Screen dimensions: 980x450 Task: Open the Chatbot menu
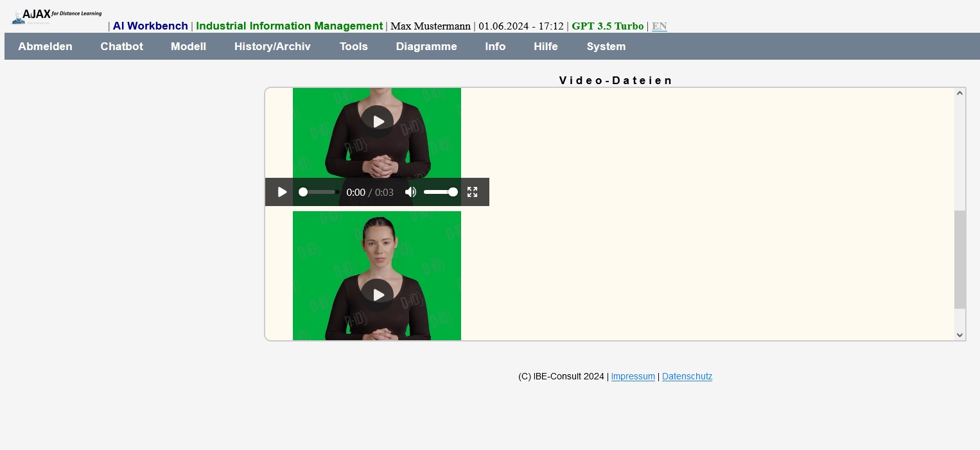pyautogui.click(x=121, y=46)
